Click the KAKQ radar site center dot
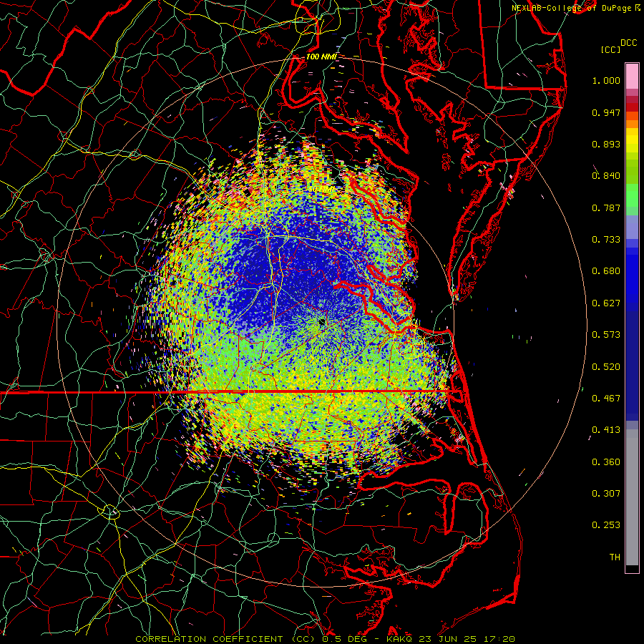The height and width of the screenshot is (644, 644). [x=323, y=322]
